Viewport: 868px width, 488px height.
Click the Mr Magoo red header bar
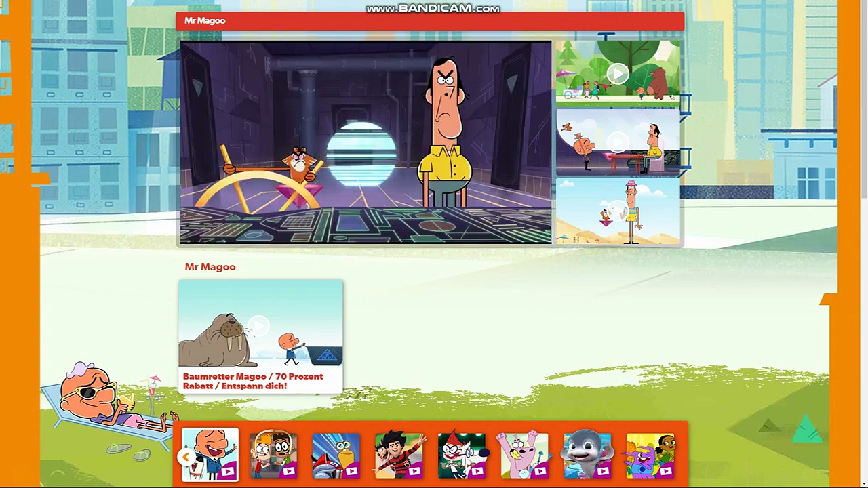click(430, 21)
